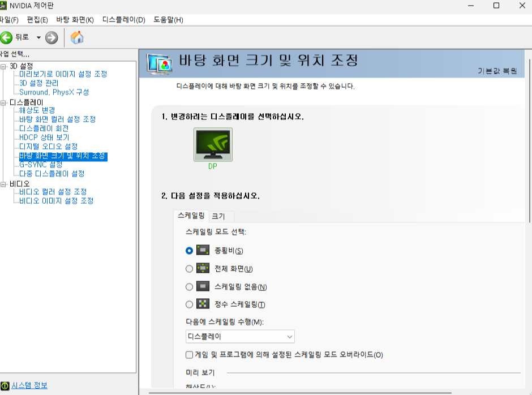Click the full-screen (전체 화면) scaling icon
Screen dimensions: 532x395
[203, 268]
